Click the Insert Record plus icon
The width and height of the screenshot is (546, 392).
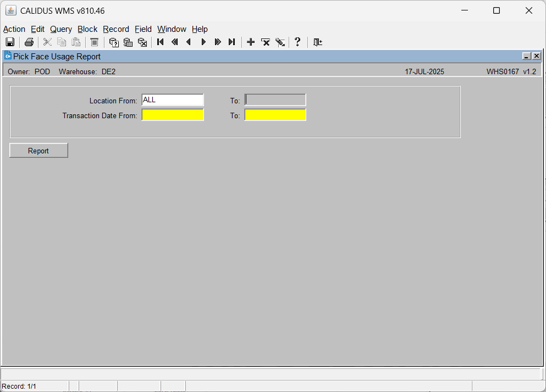[251, 42]
